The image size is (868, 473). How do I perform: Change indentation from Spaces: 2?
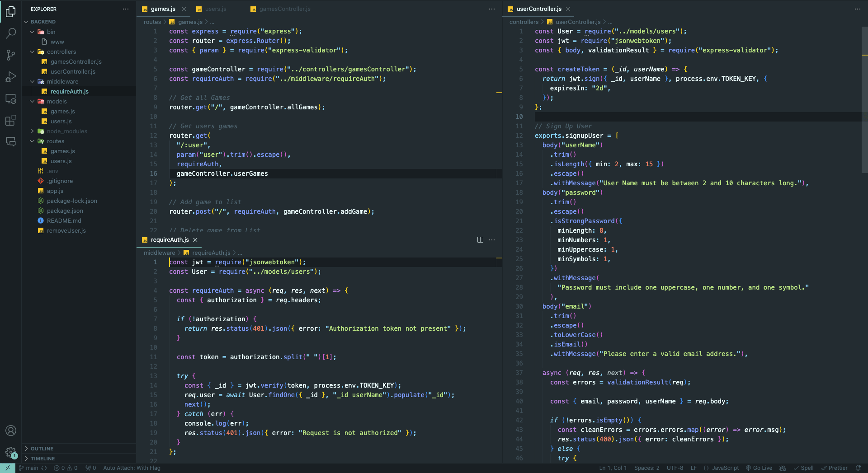coord(646,468)
